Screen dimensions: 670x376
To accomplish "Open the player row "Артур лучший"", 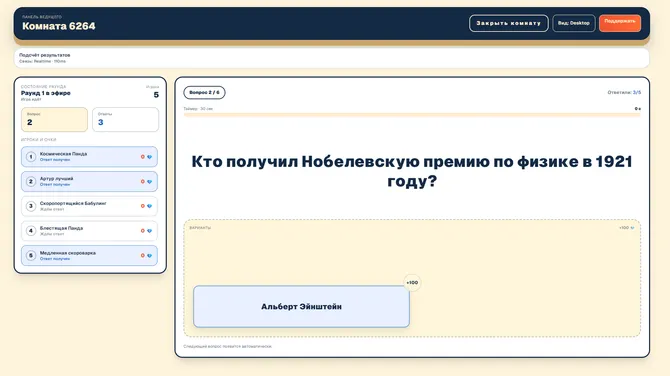I will [x=89, y=182].
